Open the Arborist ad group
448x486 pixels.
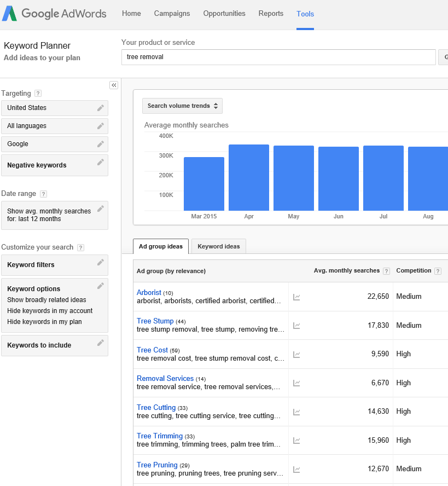pos(149,292)
